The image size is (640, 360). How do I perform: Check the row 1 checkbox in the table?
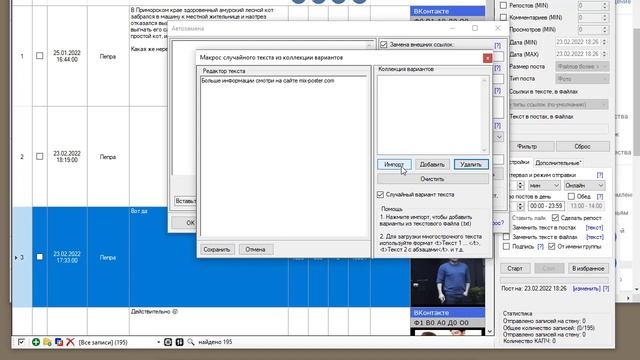[x=40, y=56]
